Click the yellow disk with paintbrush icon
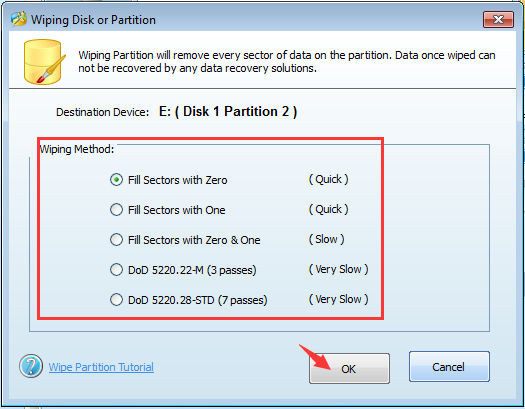This screenshot has height=409, width=525. [x=45, y=62]
